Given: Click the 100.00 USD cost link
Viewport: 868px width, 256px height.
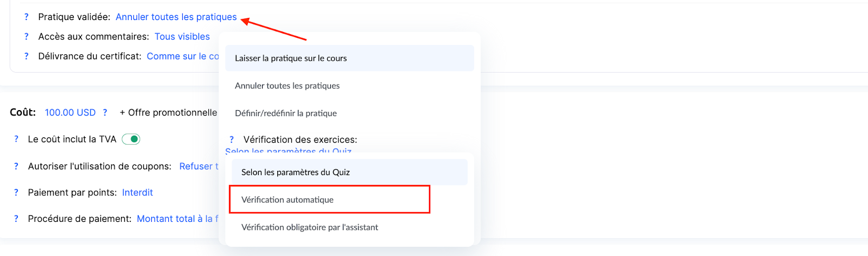Looking at the screenshot, I should point(70,113).
